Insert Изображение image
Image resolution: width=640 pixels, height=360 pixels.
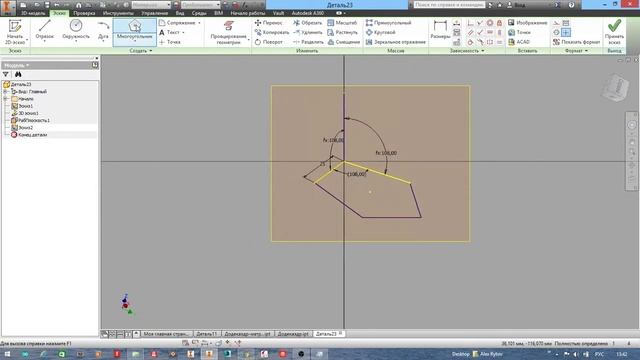pos(527,23)
